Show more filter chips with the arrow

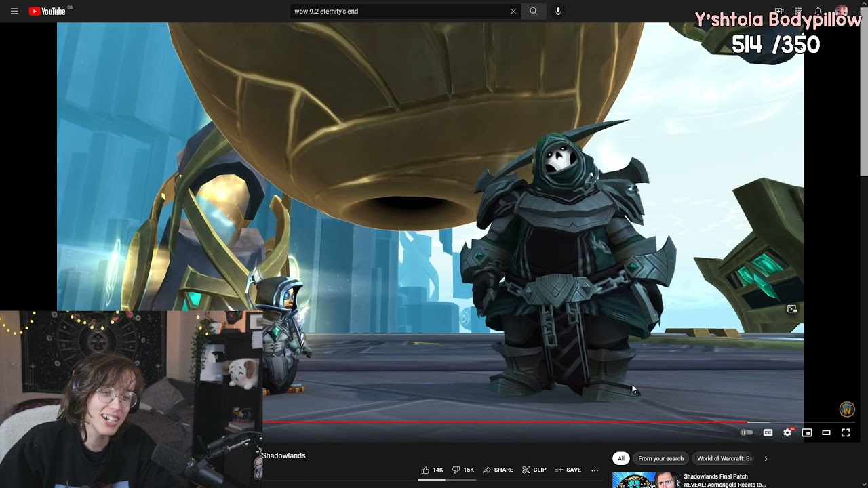[x=766, y=458]
